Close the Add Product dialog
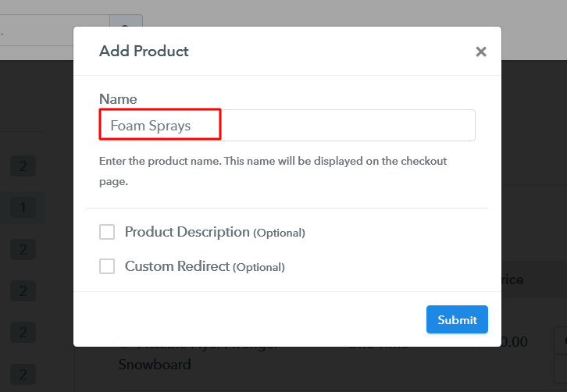The height and width of the screenshot is (392, 567). (x=480, y=52)
